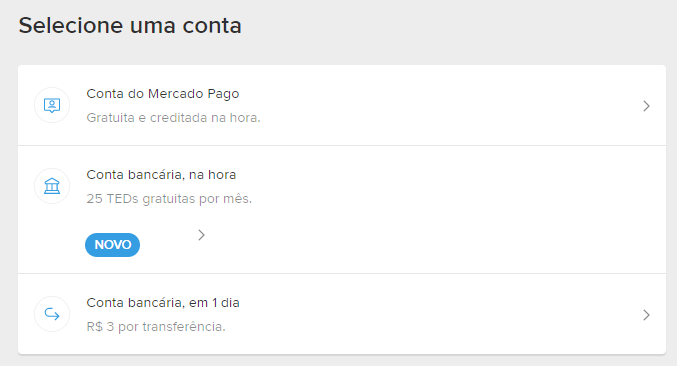Click 'Gratuita e creditada na hora' subtitle
The width and height of the screenshot is (677, 366).
tap(173, 118)
